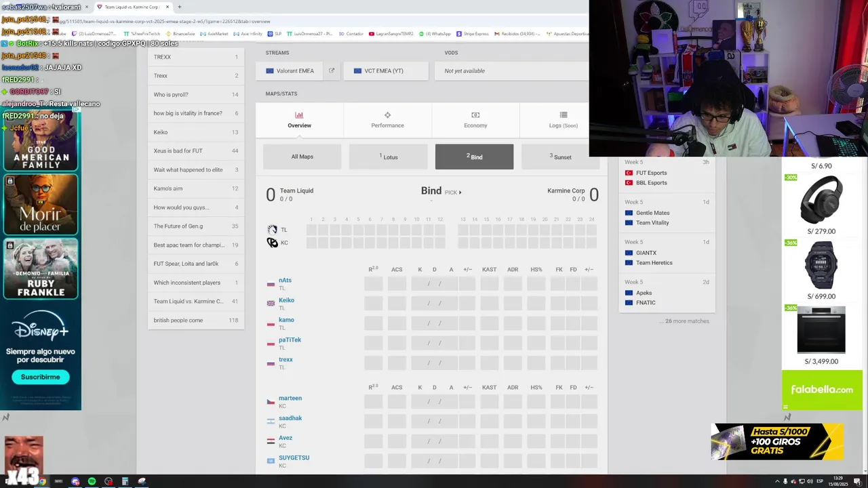The height and width of the screenshot is (488, 868).
Task: Open player marteen profile
Action: (x=290, y=398)
